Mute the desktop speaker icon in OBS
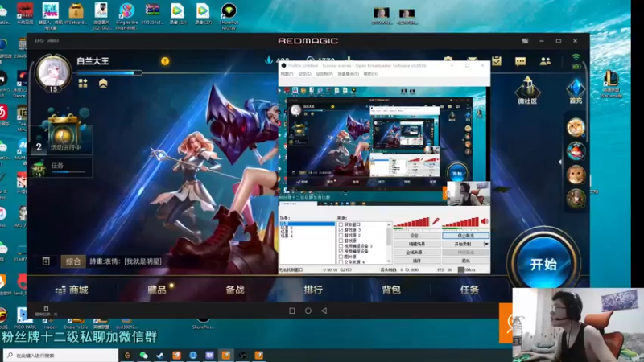 (485, 222)
